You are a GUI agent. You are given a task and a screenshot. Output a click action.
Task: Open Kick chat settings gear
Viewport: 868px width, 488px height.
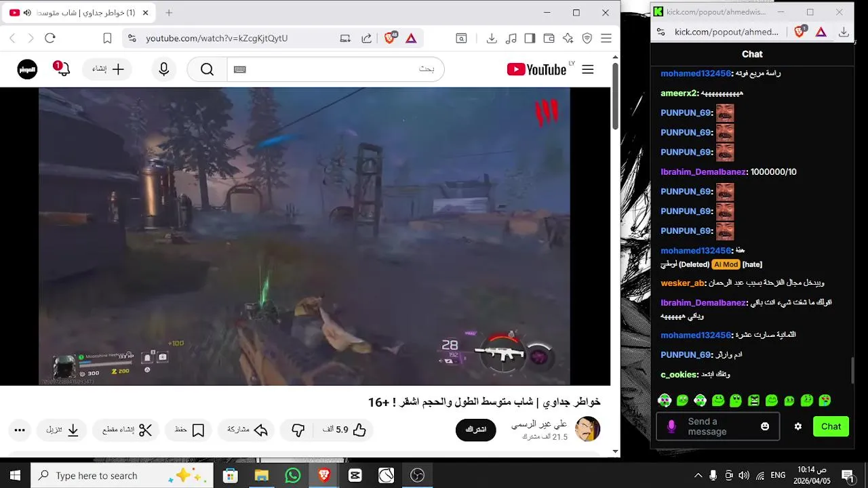(798, 426)
